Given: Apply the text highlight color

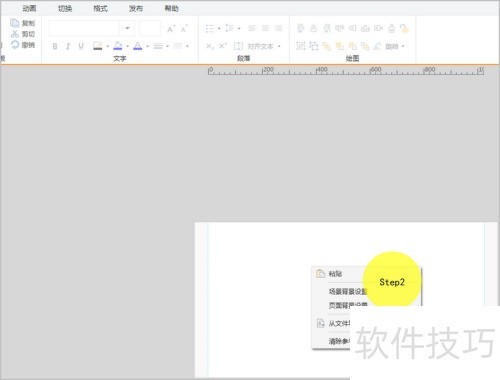Looking at the screenshot, I should [97, 46].
